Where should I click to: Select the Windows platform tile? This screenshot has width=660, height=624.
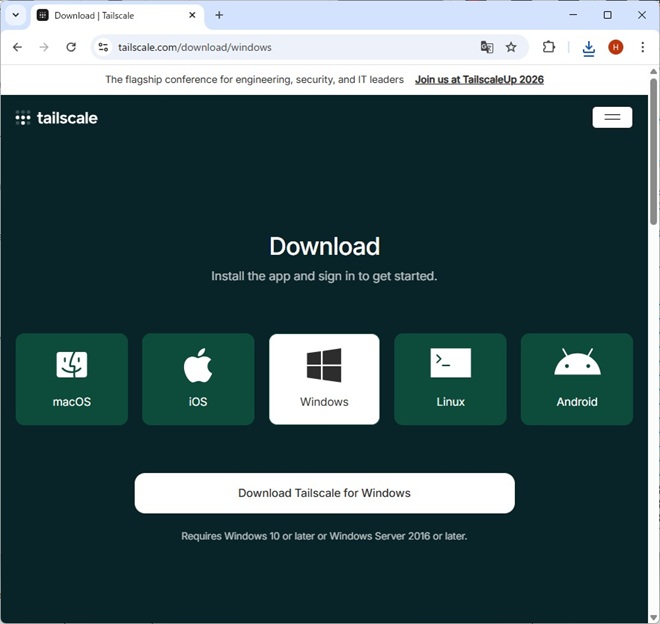pyautogui.click(x=324, y=379)
